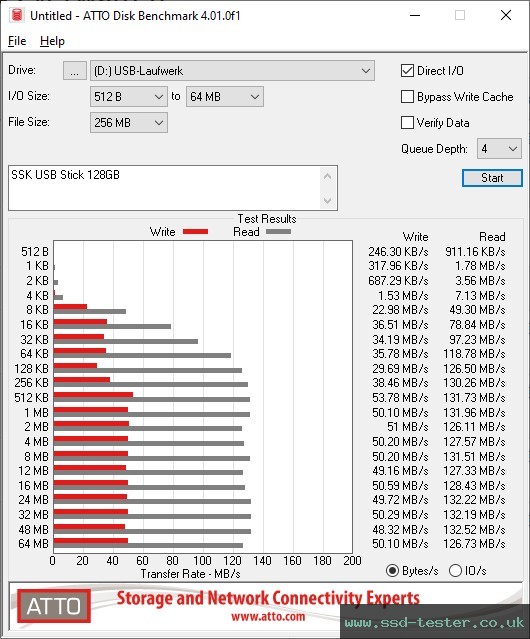Click the description box scroll down arrow
530x639 pixels.
click(x=328, y=200)
